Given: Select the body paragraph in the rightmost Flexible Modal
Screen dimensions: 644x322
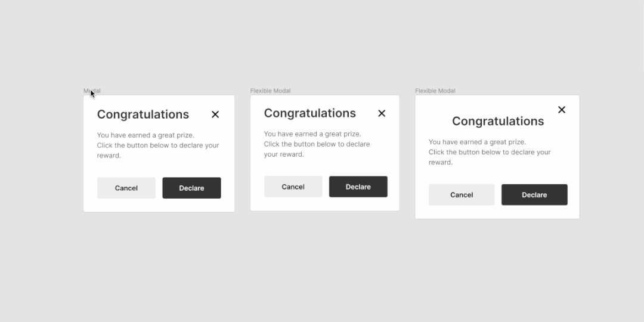Looking at the screenshot, I should [x=490, y=152].
